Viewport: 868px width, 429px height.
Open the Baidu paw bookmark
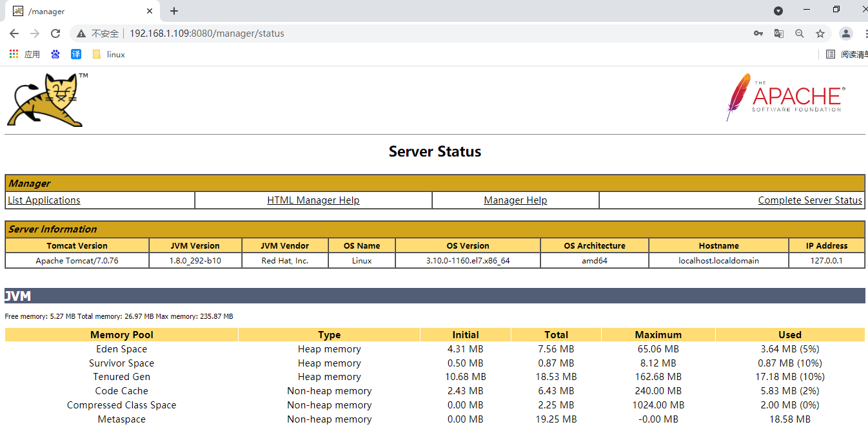tap(55, 55)
